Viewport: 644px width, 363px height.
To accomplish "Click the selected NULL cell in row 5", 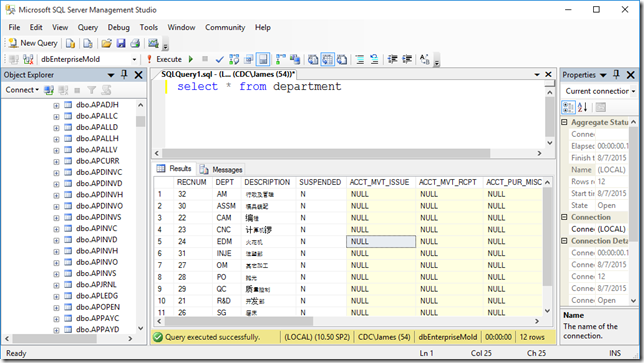I will tap(381, 241).
